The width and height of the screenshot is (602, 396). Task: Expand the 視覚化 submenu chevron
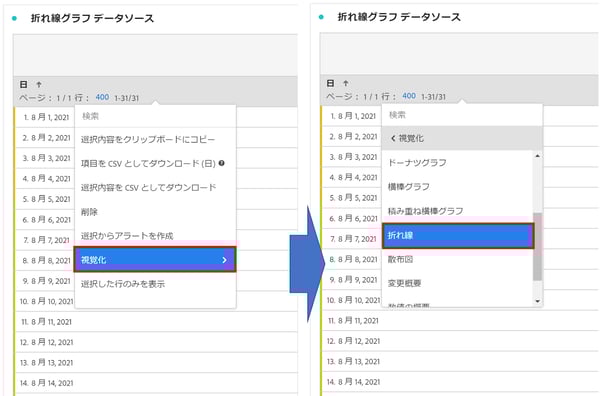point(225,260)
